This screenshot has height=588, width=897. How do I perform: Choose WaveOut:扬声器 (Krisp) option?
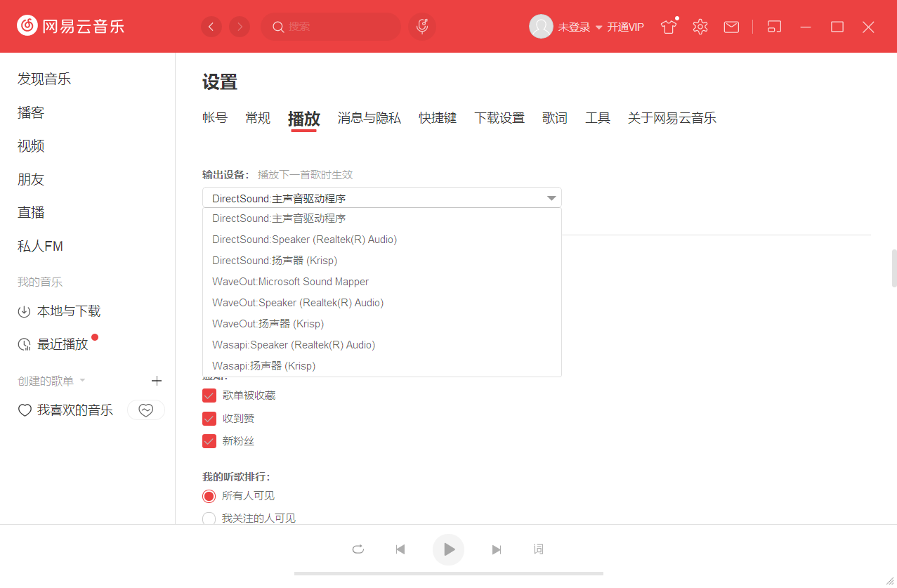[x=382, y=324]
